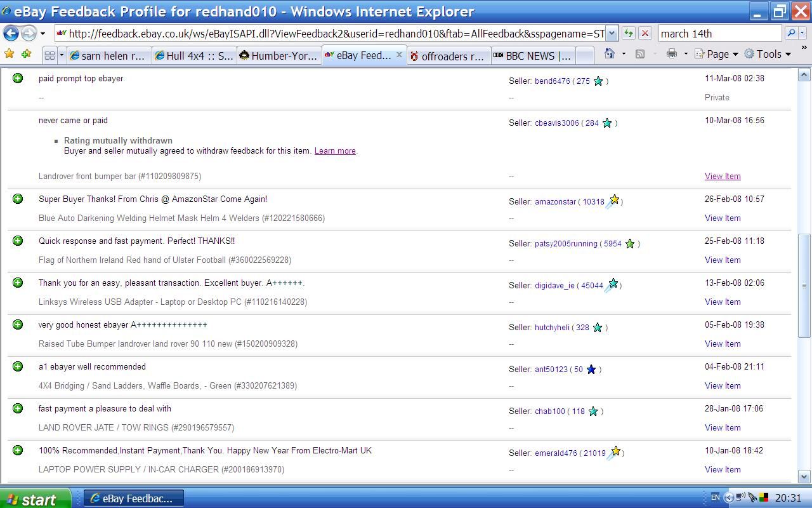Viewport: 812px width, 508px height.
Task: Switch to the Hull 4x4 tab
Action: (194, 56)
